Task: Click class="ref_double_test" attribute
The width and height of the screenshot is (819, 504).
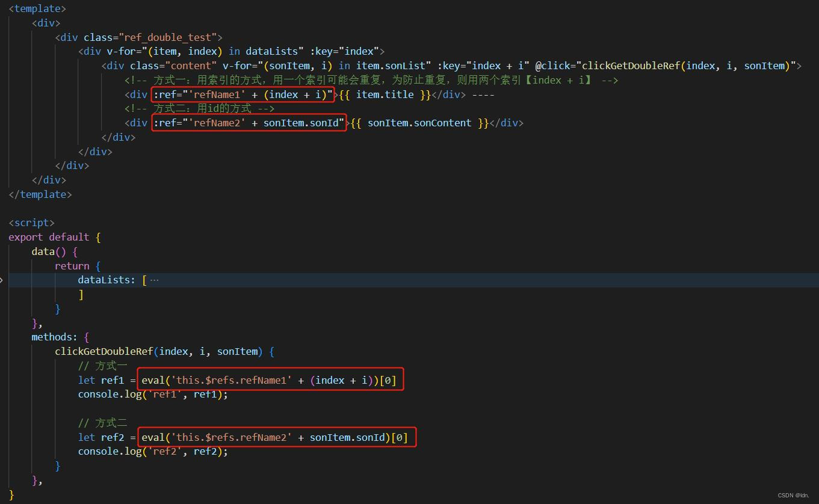Action: point(150,37)
